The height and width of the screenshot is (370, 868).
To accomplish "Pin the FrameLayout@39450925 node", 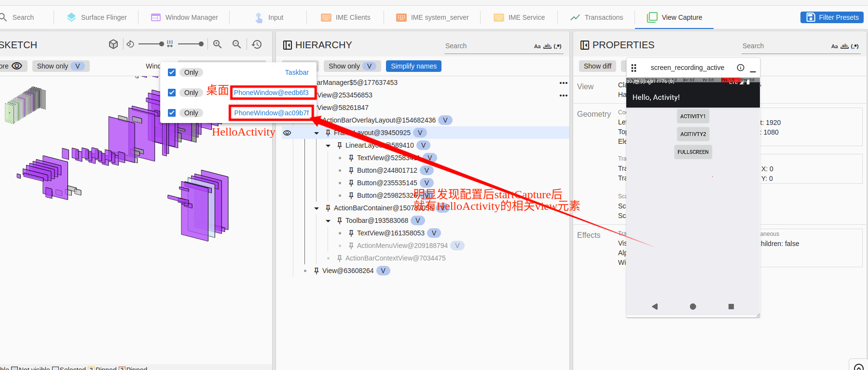I will (x=328, y=133).
